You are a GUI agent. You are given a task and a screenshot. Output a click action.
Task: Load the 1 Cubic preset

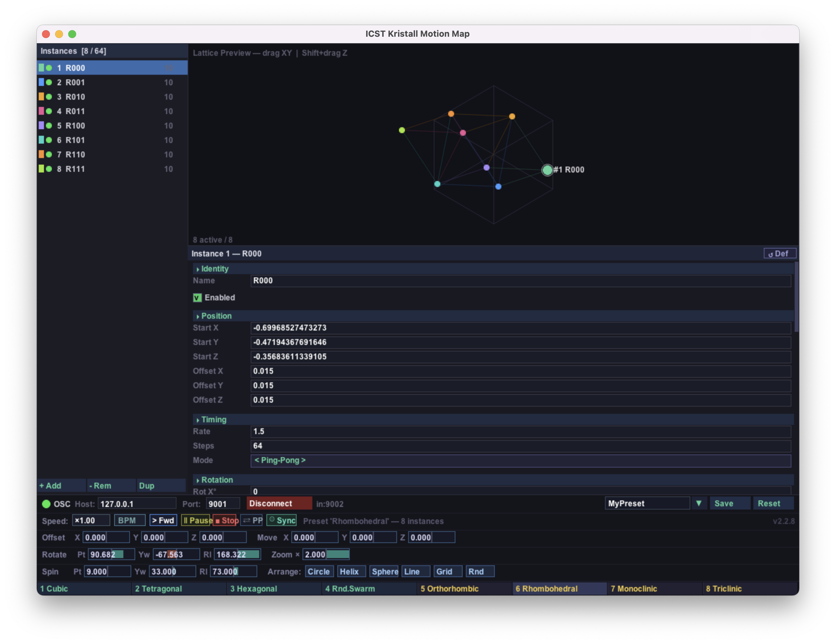(84, 589)
